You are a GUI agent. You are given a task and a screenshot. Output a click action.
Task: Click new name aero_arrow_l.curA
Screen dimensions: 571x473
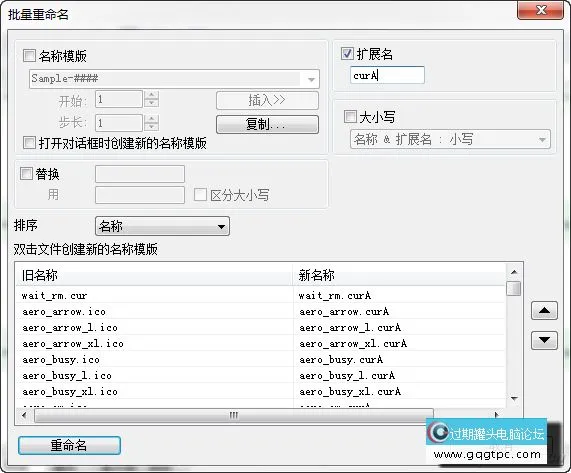coord(350,327)
